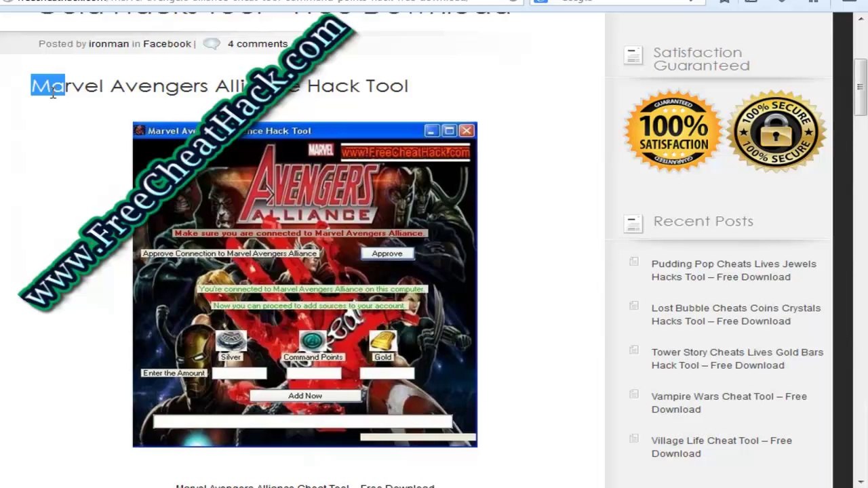This screenshot has width=868, height=488.
Task: Click the Marvel Avengers Alliance Hack Tool heading
Action: pyautogui.click(x=220, y=86)
